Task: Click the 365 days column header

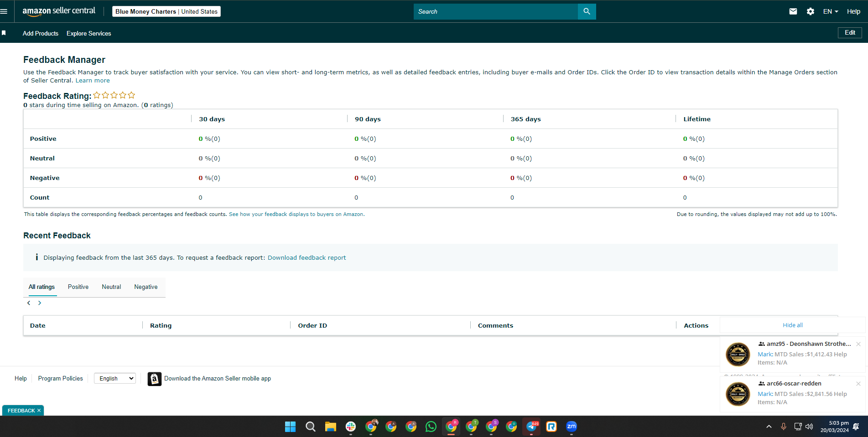Action: pyautogui.click(x=526, y=119)
